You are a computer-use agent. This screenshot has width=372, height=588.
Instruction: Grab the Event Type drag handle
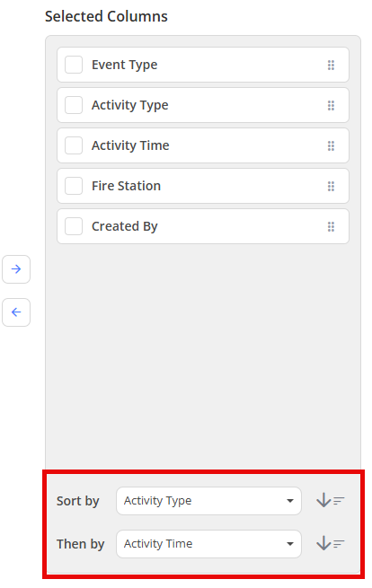point(331,66)
